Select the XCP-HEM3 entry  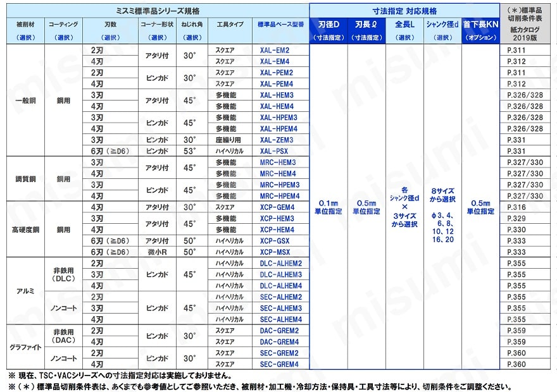point(277,219)
